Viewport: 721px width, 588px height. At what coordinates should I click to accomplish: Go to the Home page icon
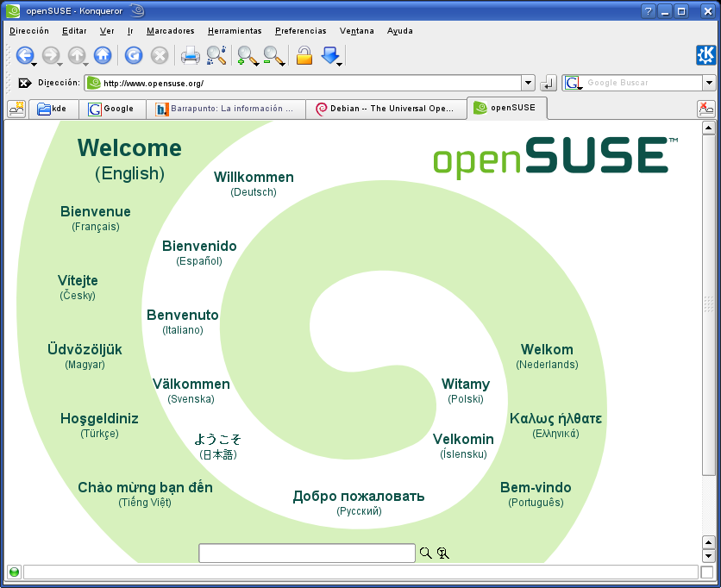click(x=103, y=55)
